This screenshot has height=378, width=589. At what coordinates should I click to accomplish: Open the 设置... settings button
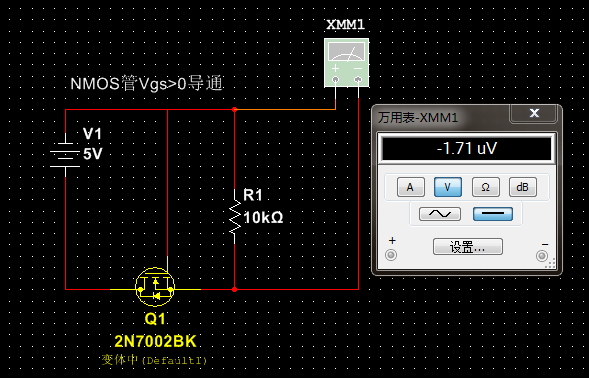[468, 247]
